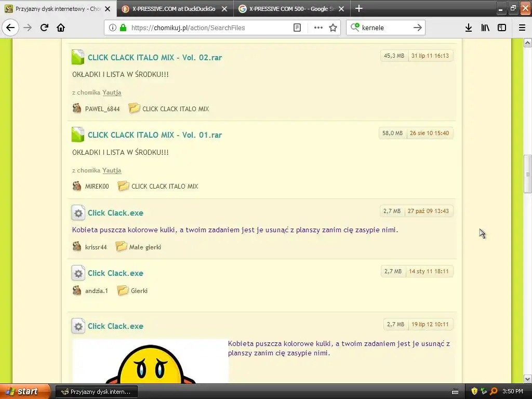Go back with the browser back arrow
This screenshot has height=399, width=532.
click(x=10, y=28)
